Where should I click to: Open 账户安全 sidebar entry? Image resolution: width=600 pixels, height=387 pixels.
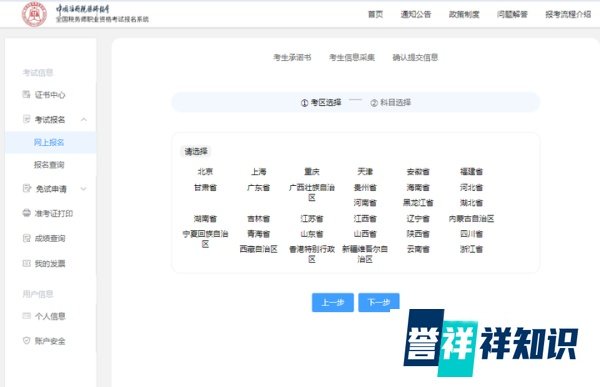pyautogui.click(x=50, y=341)
